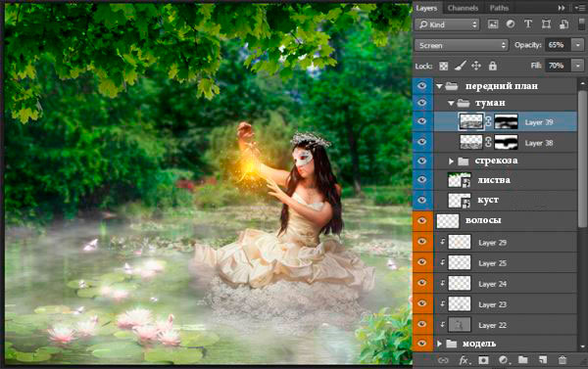Open the Kind filter dropdown
The width and height of the screenshot is (588, 369).
pyautogui.click(x=447, y=24)
